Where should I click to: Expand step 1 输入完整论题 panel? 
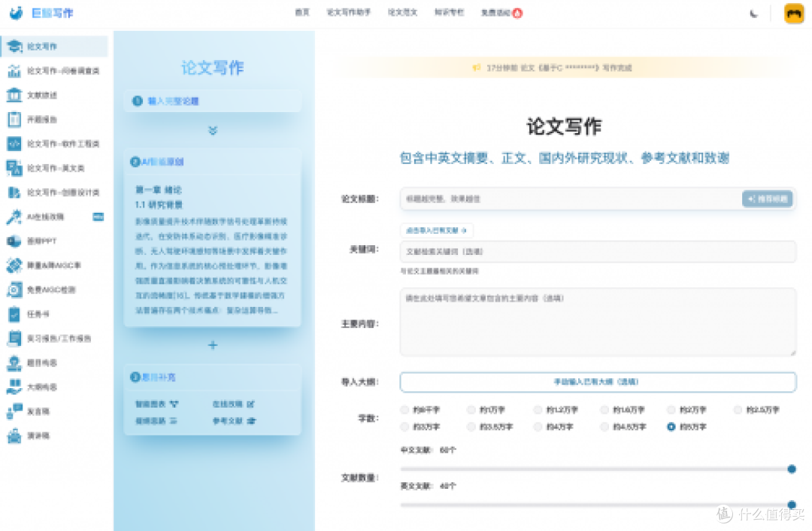[213, 101]
